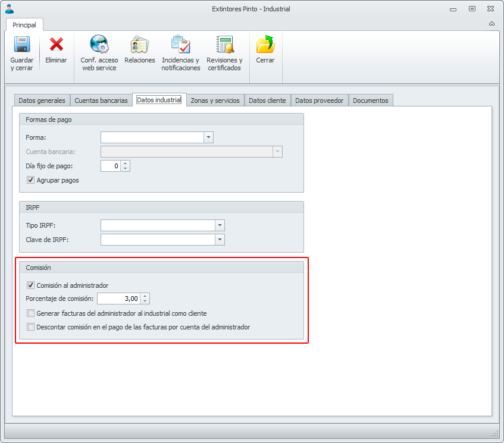504x443 pixels.
Task: Toggle Comisión al administrador checkbox
Action: tap(30, 285)
